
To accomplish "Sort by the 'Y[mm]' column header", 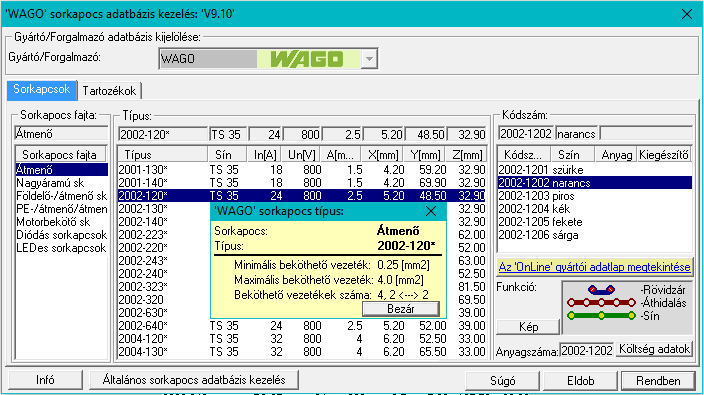I will click(x=425, y=154).
